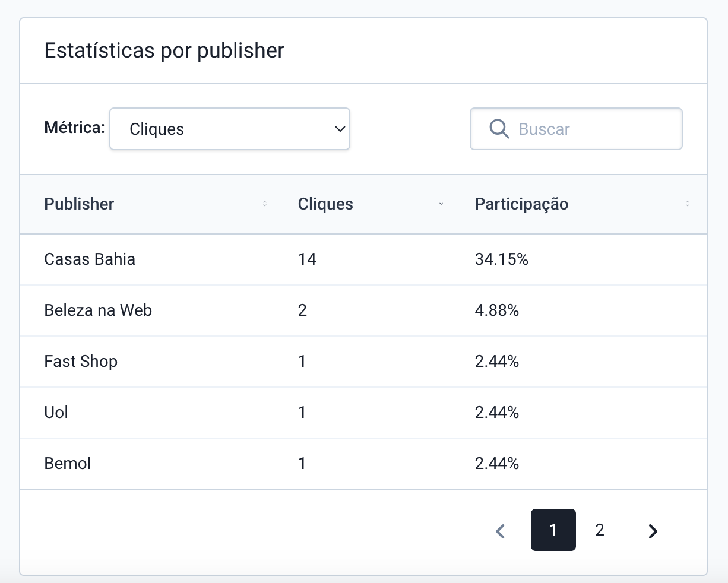Click the Participação column sort icon
The height and width of the screenshot is (583, 728).
coord(688,204)
